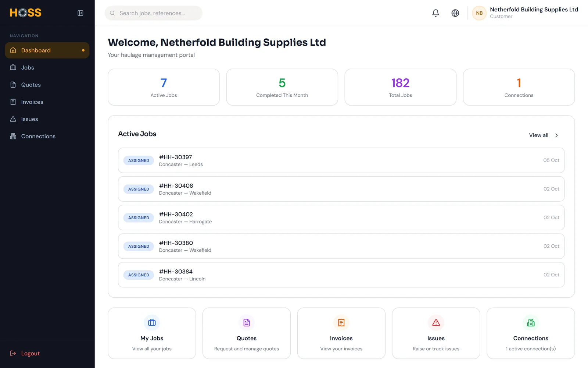This screenshot has width=588, height=368.
Task: Open Invoices from the sidebar
Action: (x=47, y=102)
